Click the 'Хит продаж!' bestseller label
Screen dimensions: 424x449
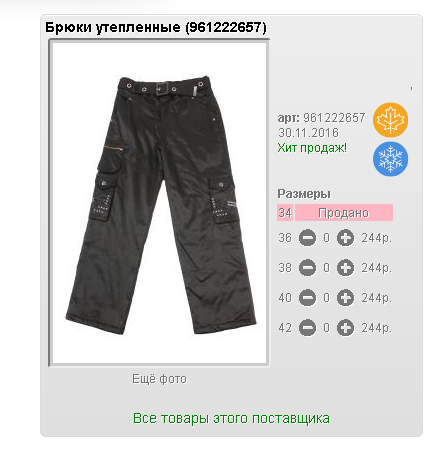coord(312,148)
